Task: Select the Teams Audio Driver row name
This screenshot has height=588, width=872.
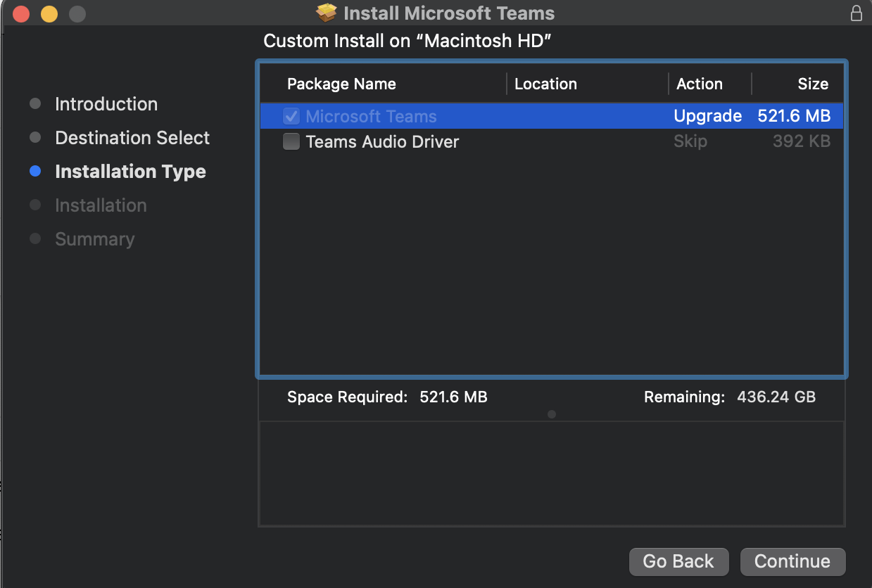Action: click(382, 142)
